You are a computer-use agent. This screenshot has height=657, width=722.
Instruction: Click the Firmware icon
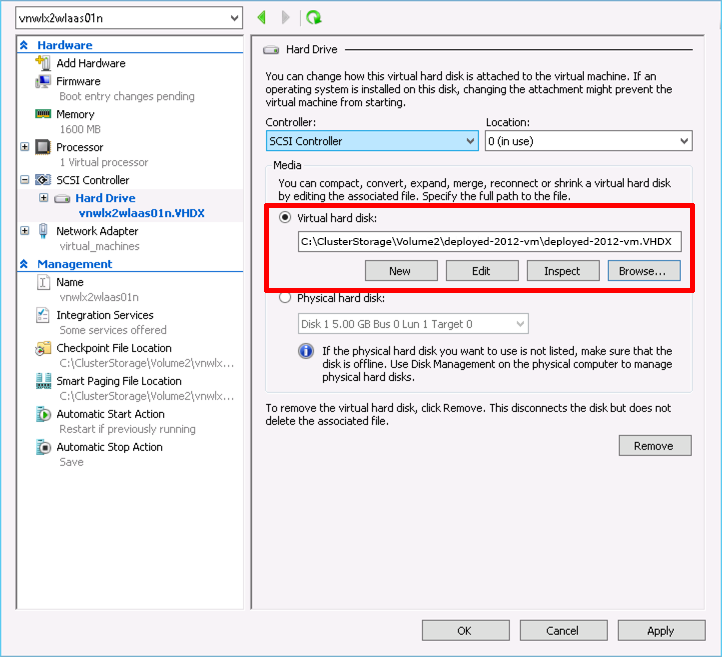[43, 81]
